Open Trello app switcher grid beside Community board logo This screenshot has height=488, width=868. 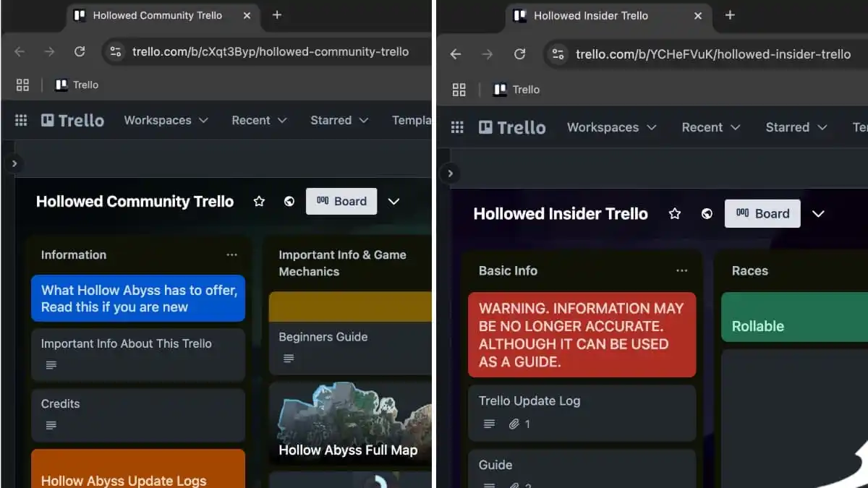tap(21, 121)
